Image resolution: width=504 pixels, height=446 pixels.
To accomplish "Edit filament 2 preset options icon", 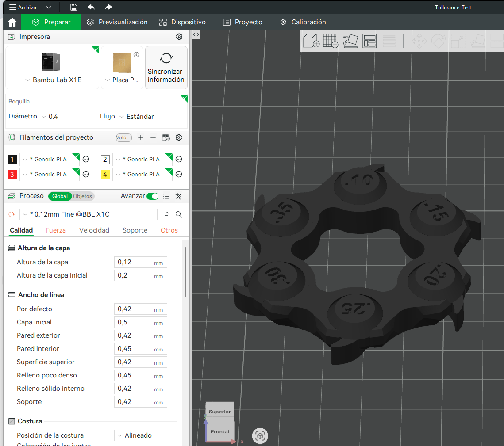I will tap(179, 159).
